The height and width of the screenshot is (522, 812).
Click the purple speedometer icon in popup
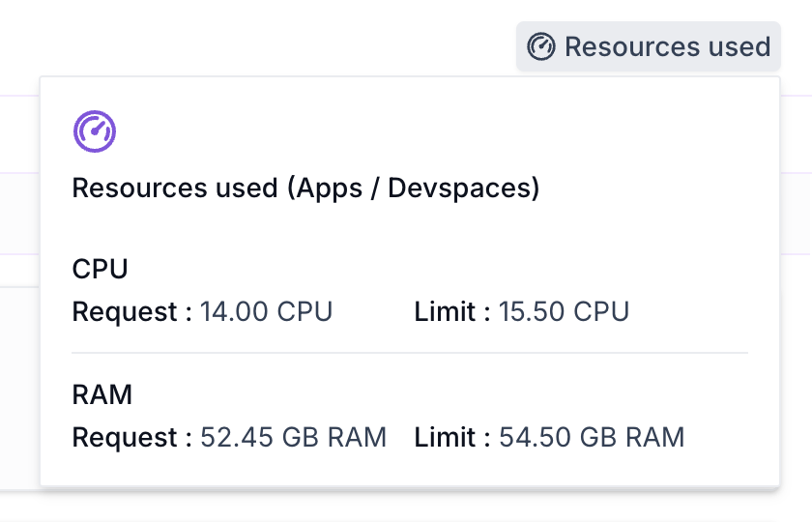(95, 131)
